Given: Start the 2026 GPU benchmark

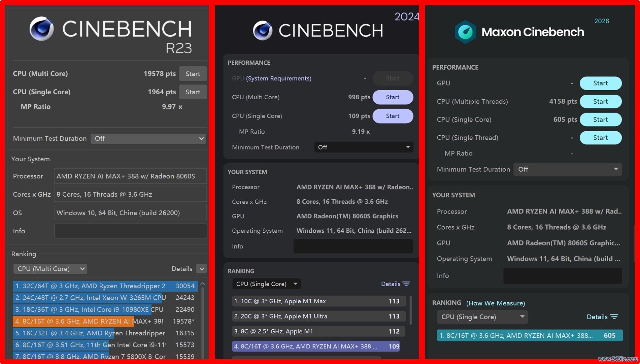Looking at the screenshot, I should point(600,83).
